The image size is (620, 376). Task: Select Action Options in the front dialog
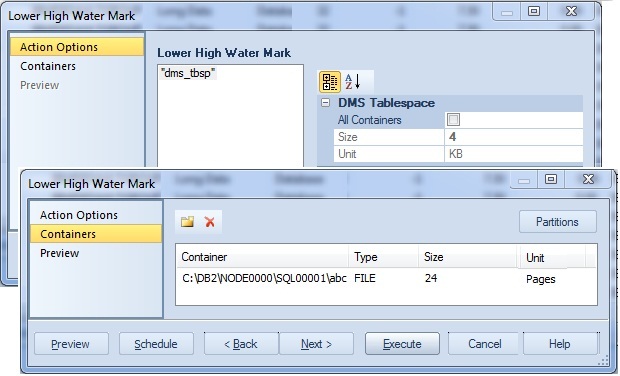(x=79, y=215)
